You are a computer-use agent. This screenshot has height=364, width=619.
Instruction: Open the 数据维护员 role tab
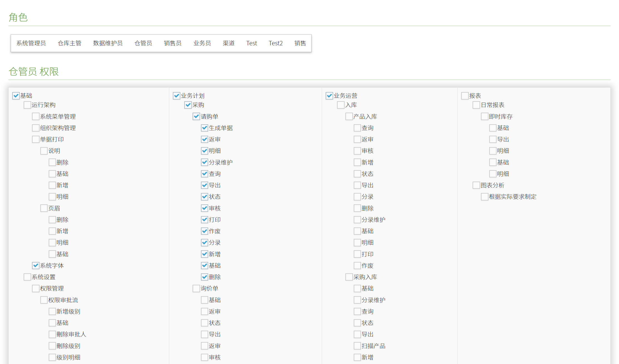[108, 43]
